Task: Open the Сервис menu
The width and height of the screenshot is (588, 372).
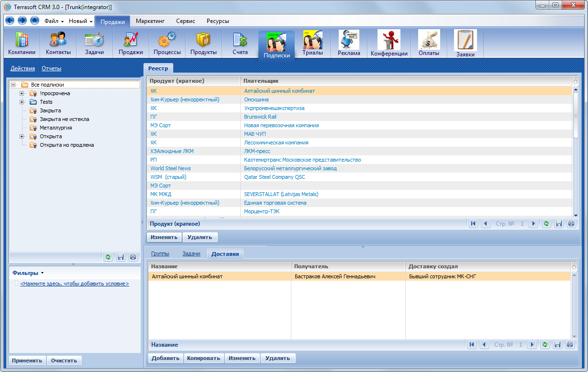Action: tap(186, 21)
